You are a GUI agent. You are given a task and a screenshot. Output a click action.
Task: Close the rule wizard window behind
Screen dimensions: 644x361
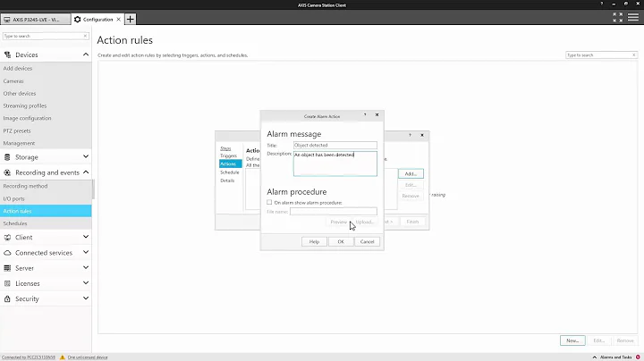pos(422,135)
